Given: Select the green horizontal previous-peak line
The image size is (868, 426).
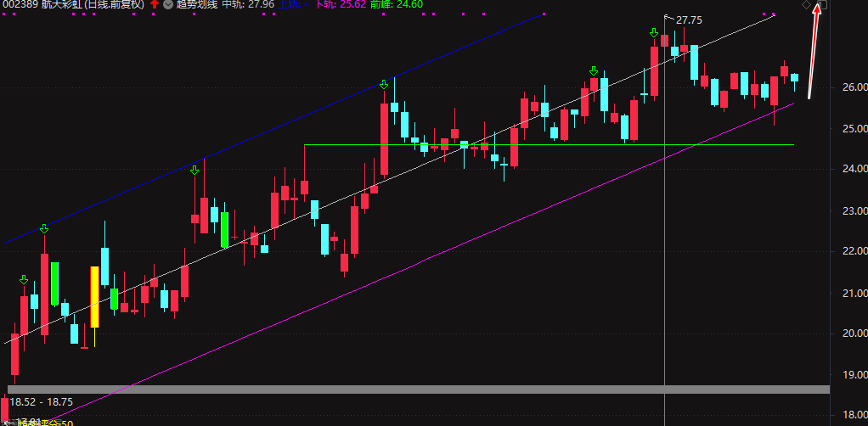Looking at the screenshot, I should point(550,144).
